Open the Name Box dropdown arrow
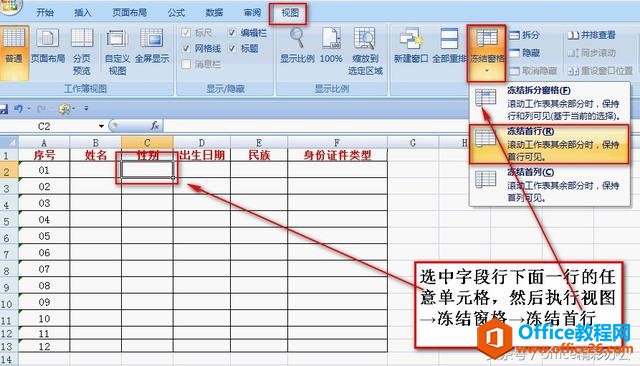The image size is (640, 366). pos(101,126)
